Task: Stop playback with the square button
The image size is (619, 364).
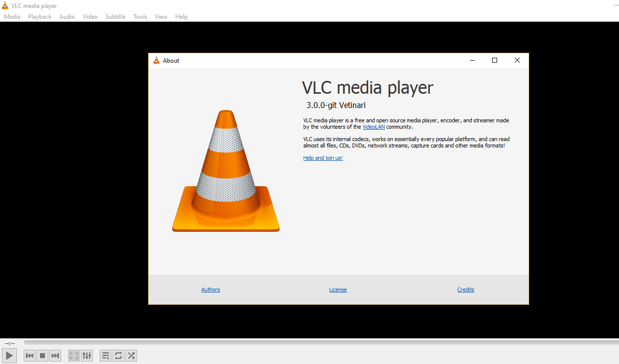Action: coord(42,355)
